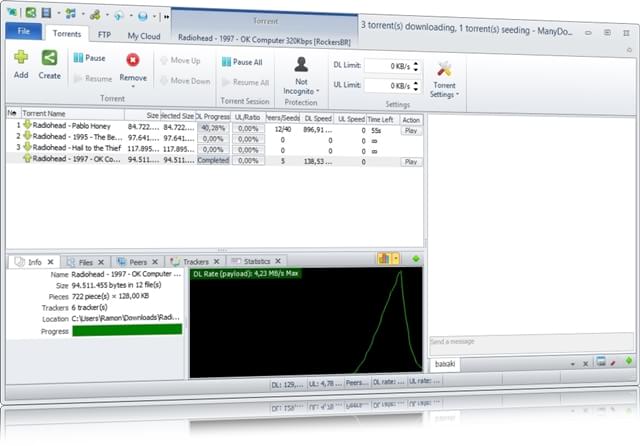Open the File menu tab
Screen dimensions: 640x446
(x=24, y=31)
